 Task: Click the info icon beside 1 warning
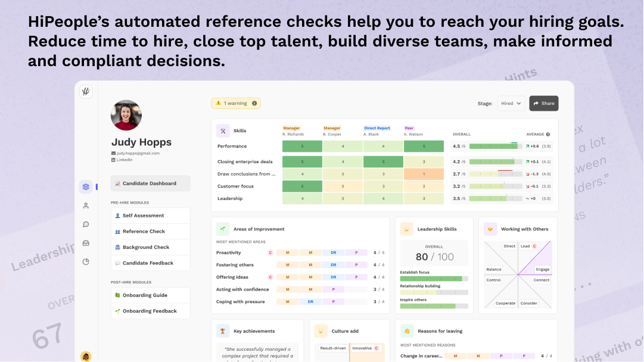click(x=254, y=104)
